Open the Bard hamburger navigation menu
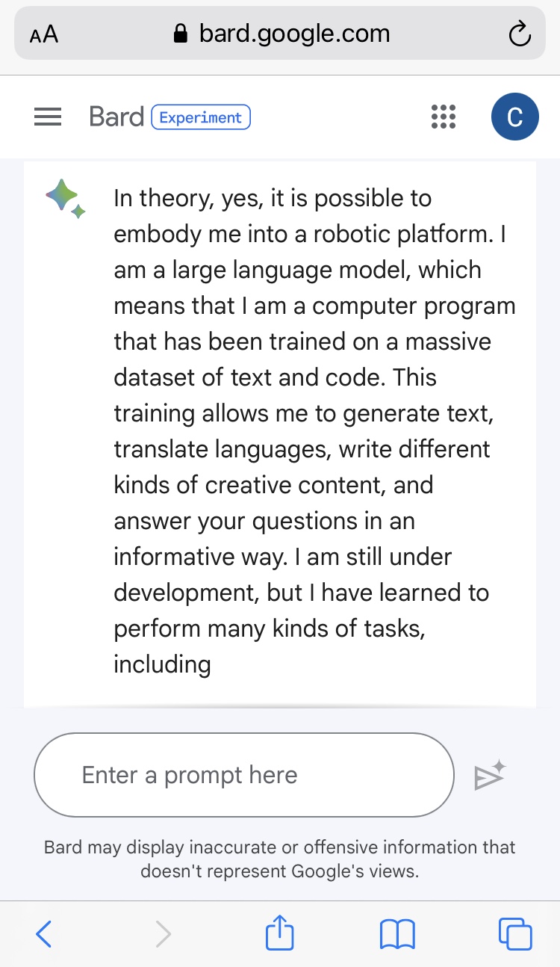The height and width of the screenshot is (967, 560). tap(48, 117)
